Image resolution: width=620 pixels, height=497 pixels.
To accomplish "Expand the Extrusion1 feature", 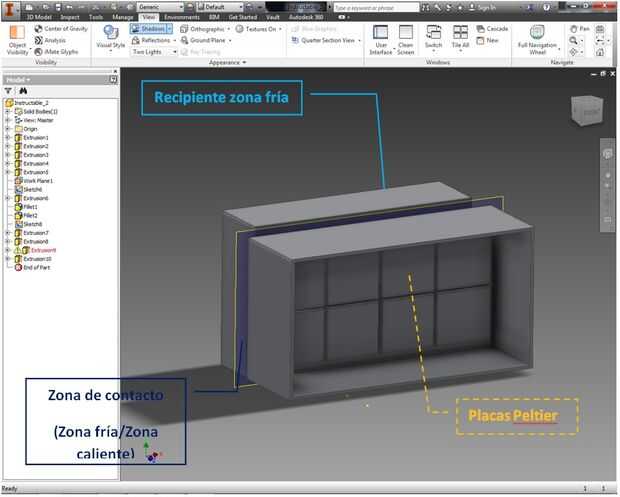I will 7,138.
